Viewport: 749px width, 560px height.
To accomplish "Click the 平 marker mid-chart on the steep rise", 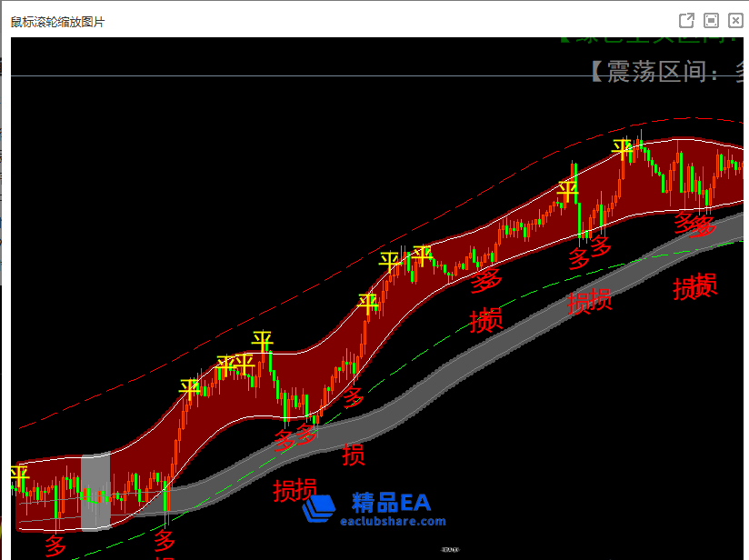I will tap(368, 303).
